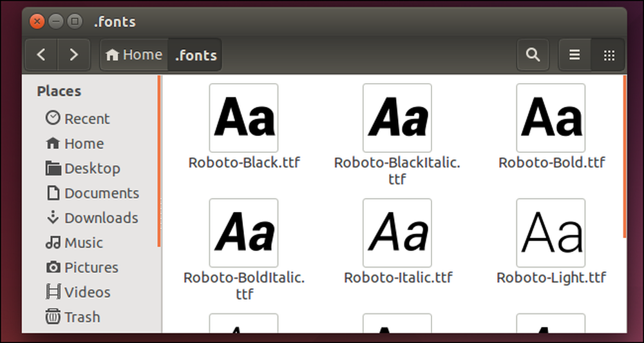Viewport: 644px width, 343px height.
Task: Open Desktop in Places sidebar
Action: point(92,169)
